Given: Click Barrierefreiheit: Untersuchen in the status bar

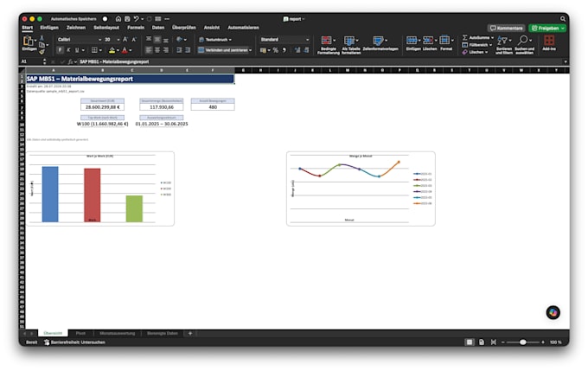Looking at the screenshot, I should (74, 342).
